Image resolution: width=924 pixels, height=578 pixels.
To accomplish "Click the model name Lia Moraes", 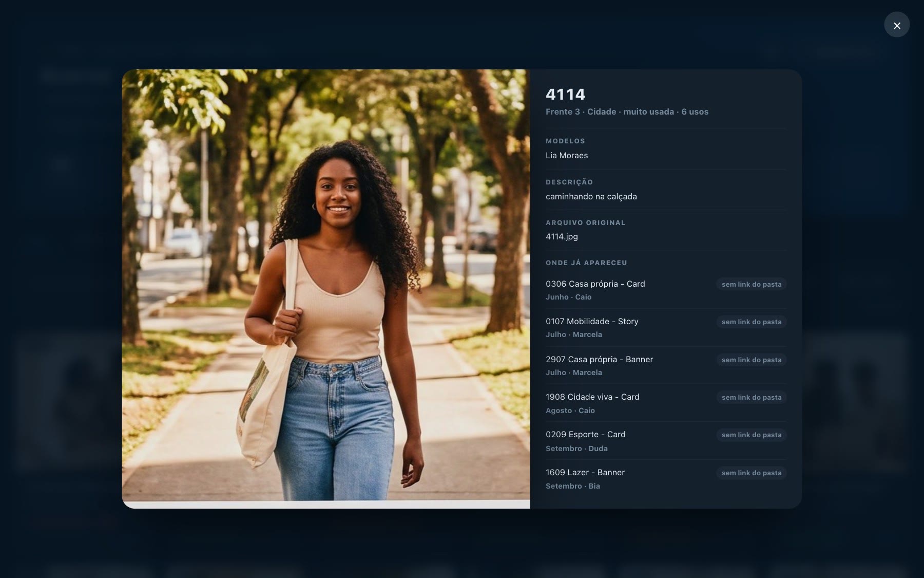I will pyautogui.click(x=567, y=155).
